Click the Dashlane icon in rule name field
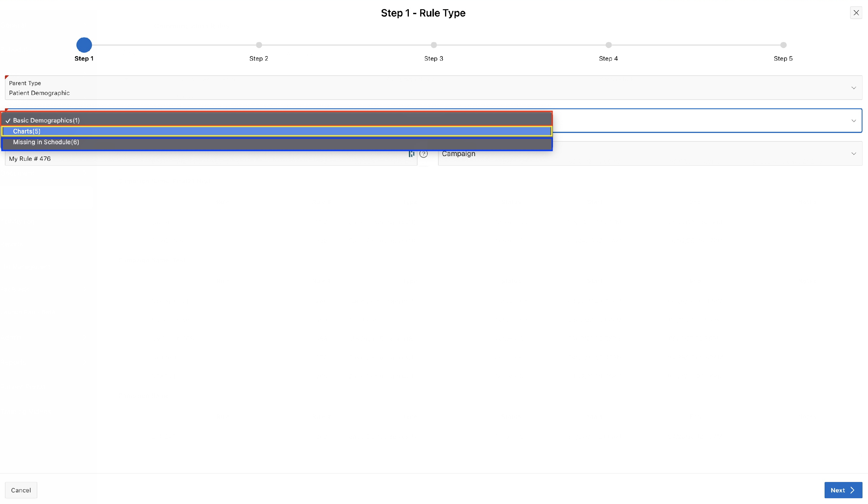Image resolution: width=868 pixels, height=504 pixels. click(411, 154)
